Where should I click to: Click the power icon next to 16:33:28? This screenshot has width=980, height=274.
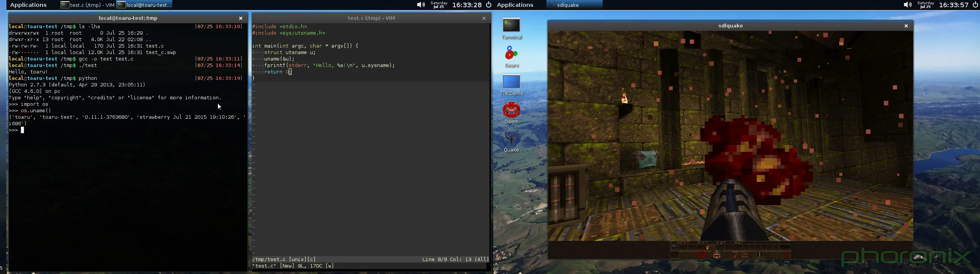(x=489, y=5)
